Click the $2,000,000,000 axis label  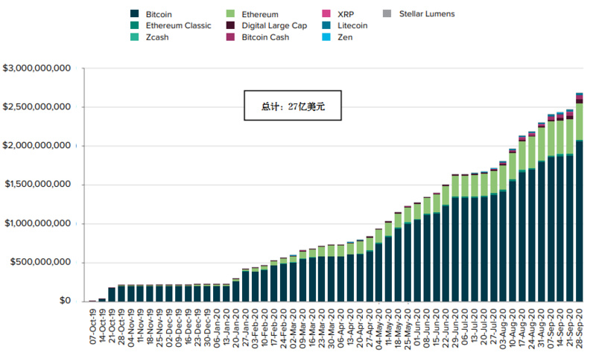click(x=37, y=145)
